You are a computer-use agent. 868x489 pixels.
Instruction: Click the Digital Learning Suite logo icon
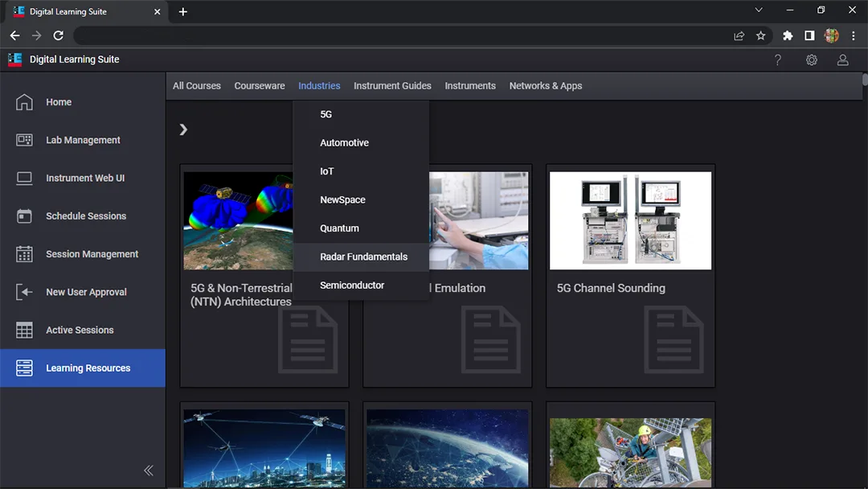15,60
